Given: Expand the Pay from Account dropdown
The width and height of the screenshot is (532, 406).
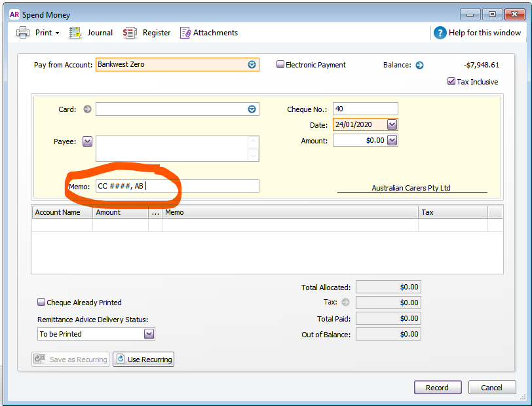Looking at the screenshot, I should coord(252,65).
